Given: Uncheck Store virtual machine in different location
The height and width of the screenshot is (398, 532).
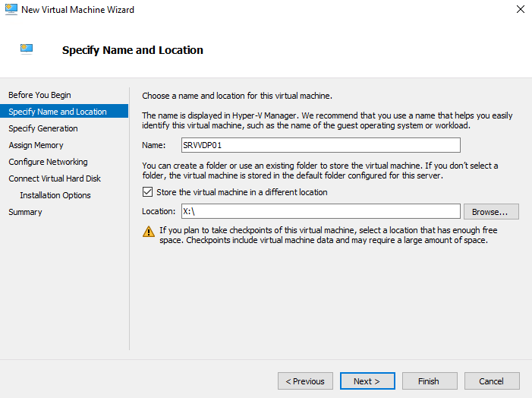Looking at the screenshot, I should tap(147, 192).
